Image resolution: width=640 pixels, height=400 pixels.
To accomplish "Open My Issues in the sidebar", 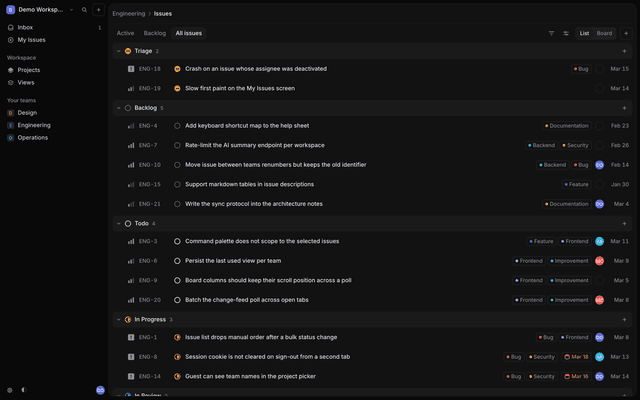I will [x=54, y=40].
